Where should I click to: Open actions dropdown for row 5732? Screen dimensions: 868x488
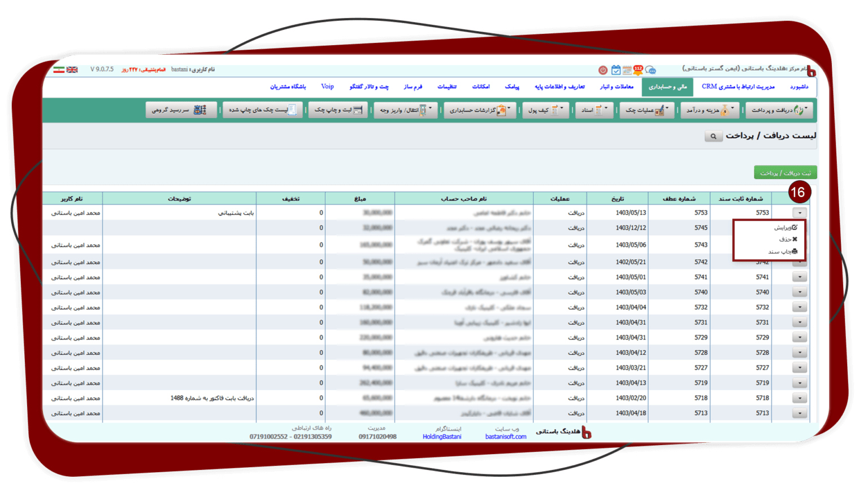point(800,308)
